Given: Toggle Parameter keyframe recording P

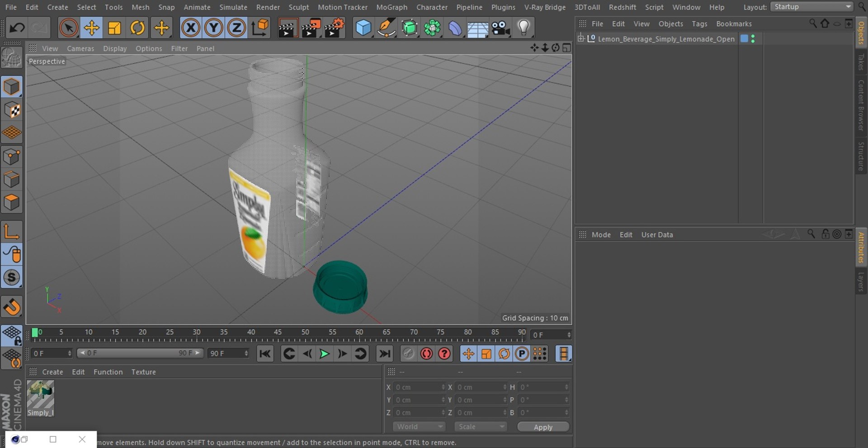Looking at the screenshot, I should (522, 354).
